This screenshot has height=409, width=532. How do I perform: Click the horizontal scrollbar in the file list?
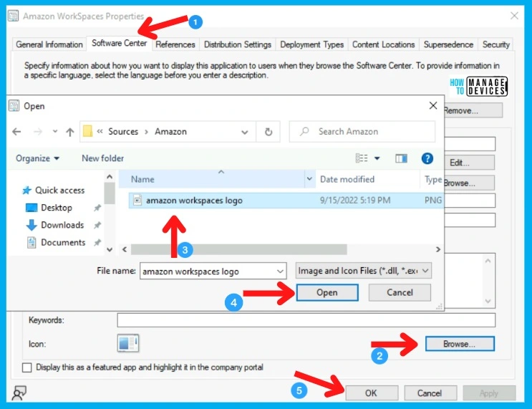tap(239, 249)
